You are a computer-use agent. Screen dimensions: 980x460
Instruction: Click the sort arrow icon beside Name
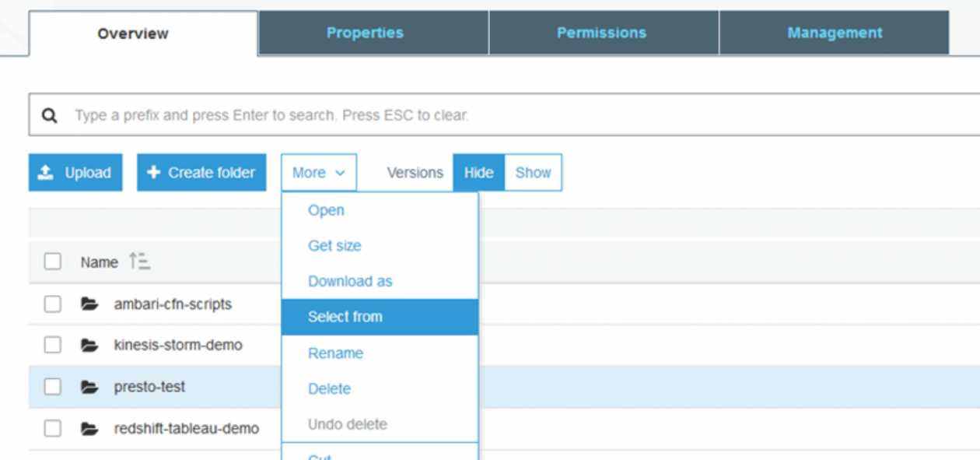click(x=139, y=262)
